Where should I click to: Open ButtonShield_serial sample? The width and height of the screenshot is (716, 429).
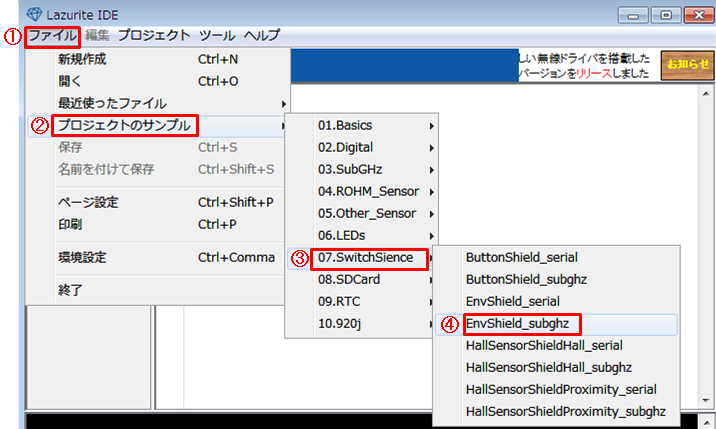(556, 257)
